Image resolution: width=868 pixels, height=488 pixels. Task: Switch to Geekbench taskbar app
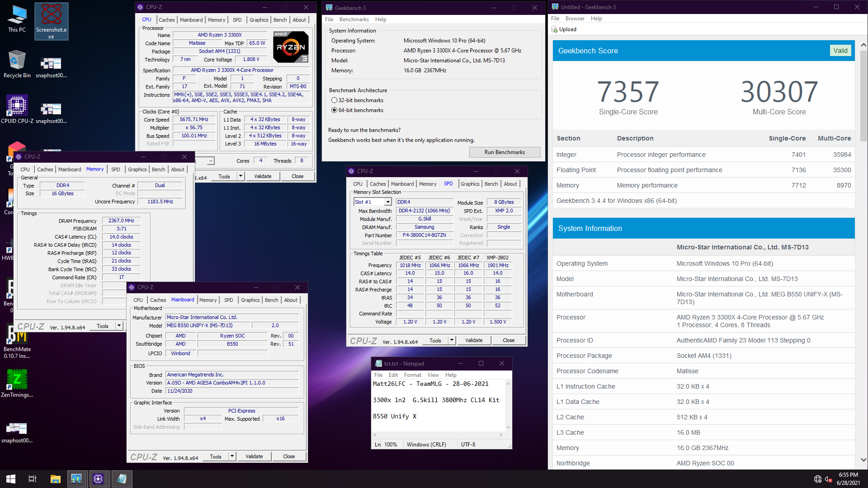point(76,479)
